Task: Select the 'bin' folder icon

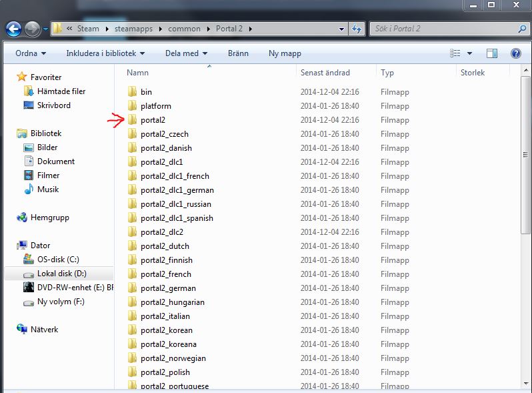Action: [x=132, y=91]
